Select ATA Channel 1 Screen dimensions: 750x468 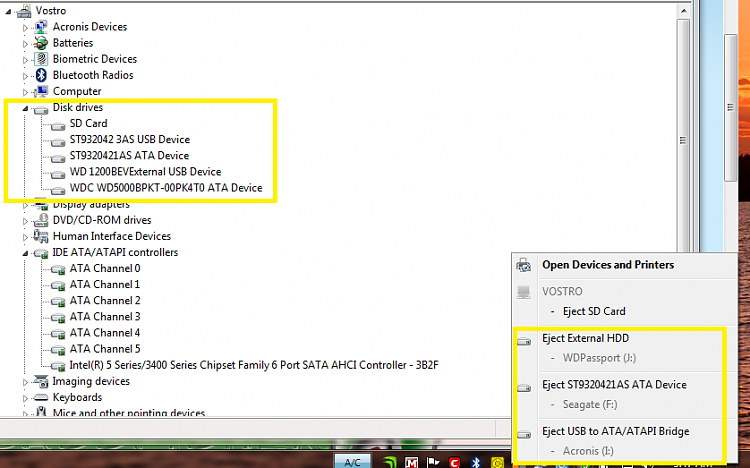point(105,285)
